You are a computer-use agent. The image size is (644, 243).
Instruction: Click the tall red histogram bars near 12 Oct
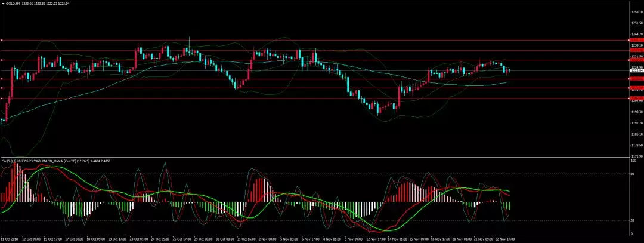pos(16,179)
